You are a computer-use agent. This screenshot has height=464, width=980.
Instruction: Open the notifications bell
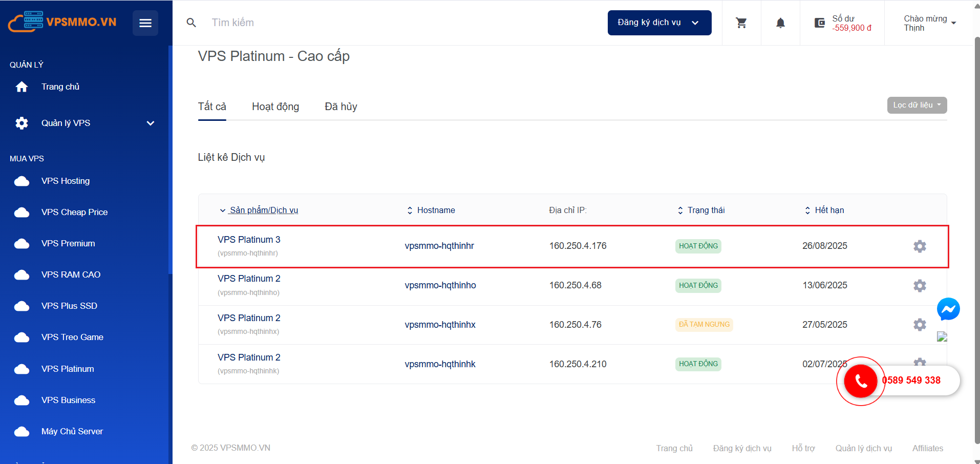tap(780, 23)
